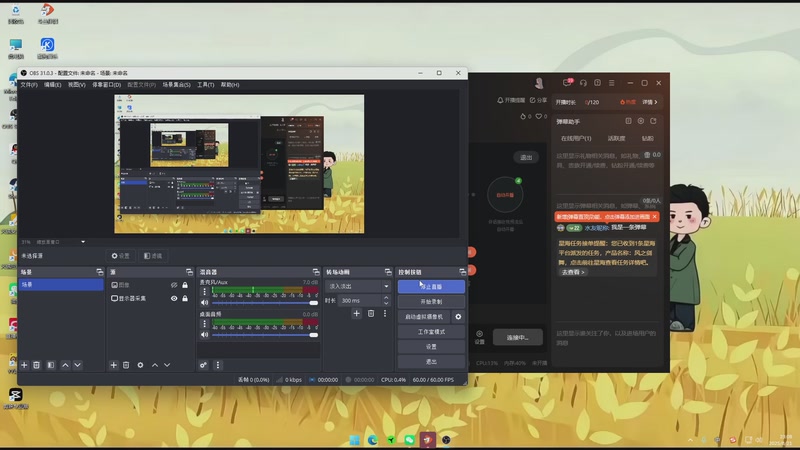Screen dimensions: 800x450
Task: Open Mic/Aux track options dots
Action: click(205, 292)
